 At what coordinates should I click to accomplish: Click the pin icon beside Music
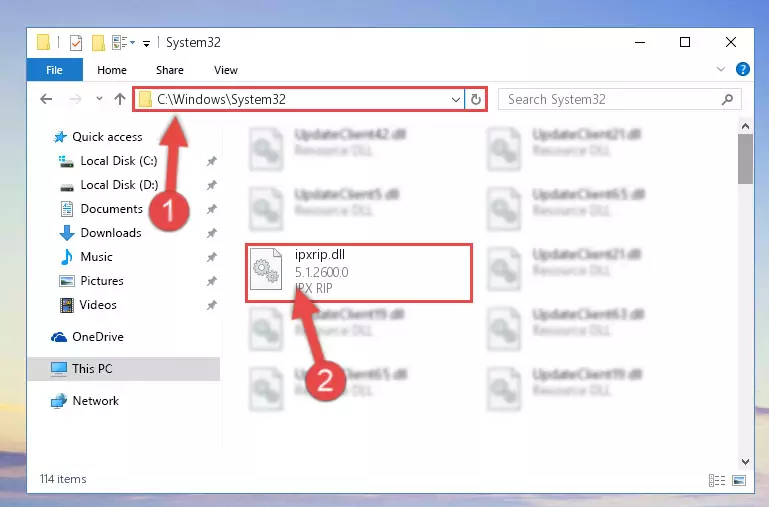211,257
